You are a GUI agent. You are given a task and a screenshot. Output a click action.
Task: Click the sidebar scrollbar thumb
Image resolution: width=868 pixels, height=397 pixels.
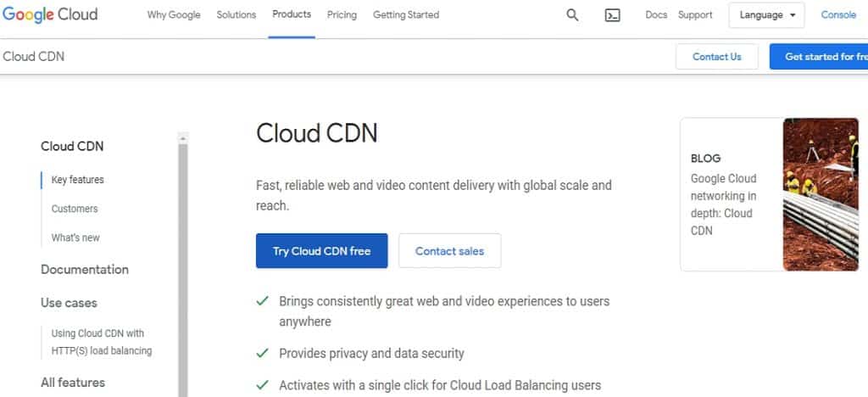(183, 271)
